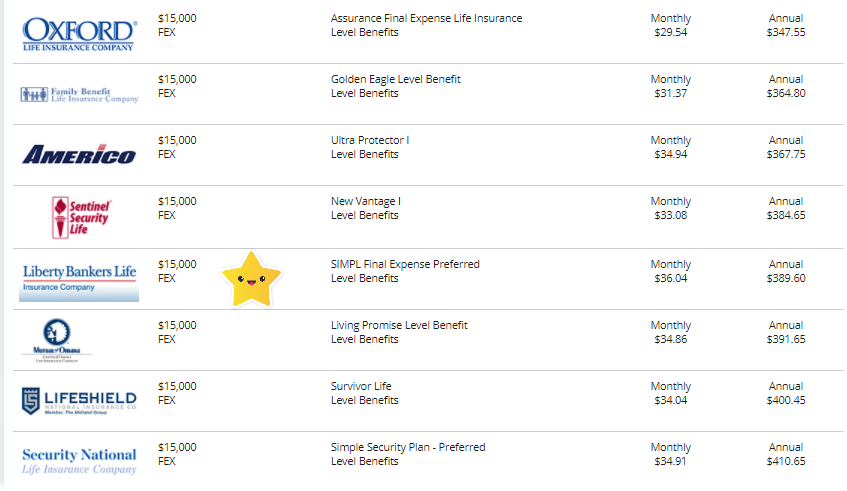The image size is (847, 491).
Task: Open Living Promise Level Benefit plan
Action: click(x=399, y=326)
